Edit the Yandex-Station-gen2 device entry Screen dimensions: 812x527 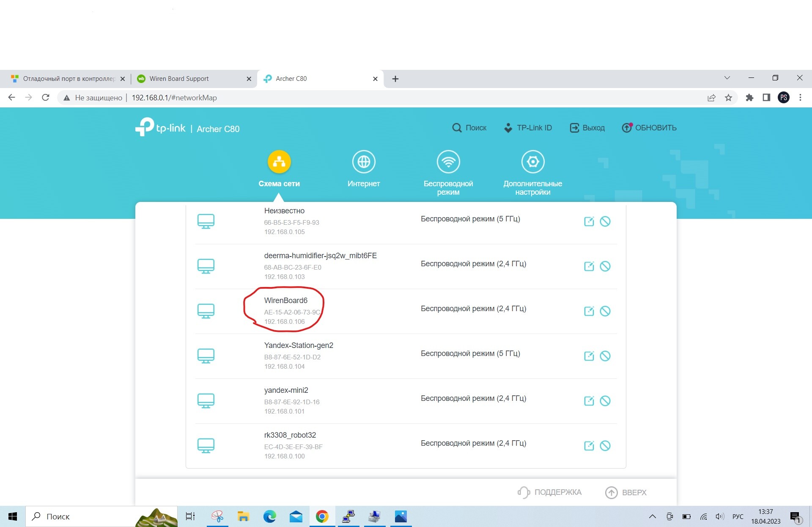click(x=589, y=356)
